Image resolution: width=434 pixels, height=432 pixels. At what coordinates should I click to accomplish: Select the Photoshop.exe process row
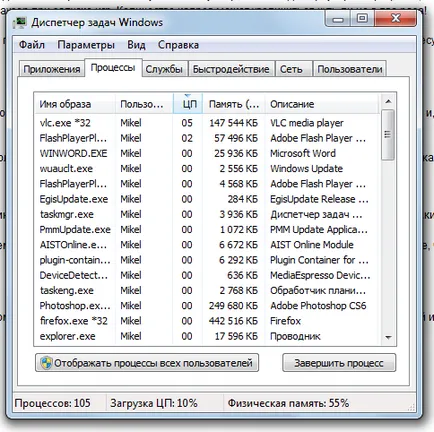[x=207, y=306]
